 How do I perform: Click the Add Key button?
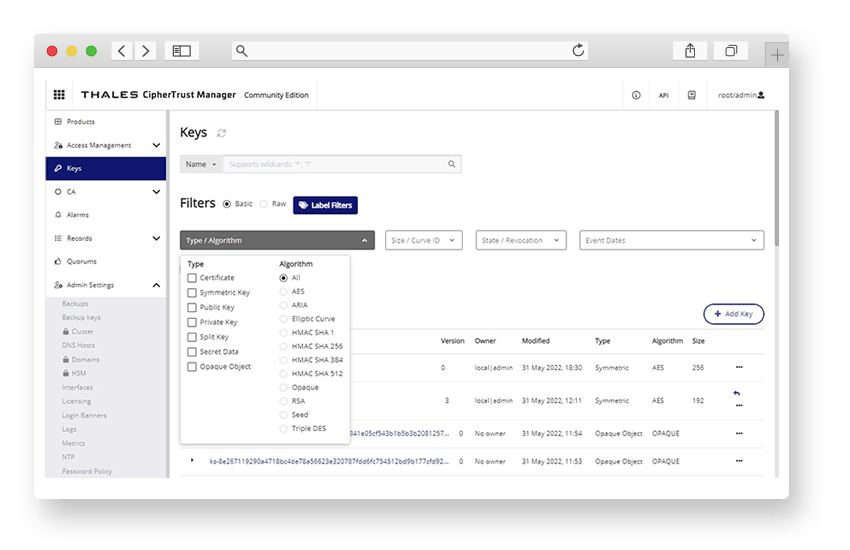(733, 314)
